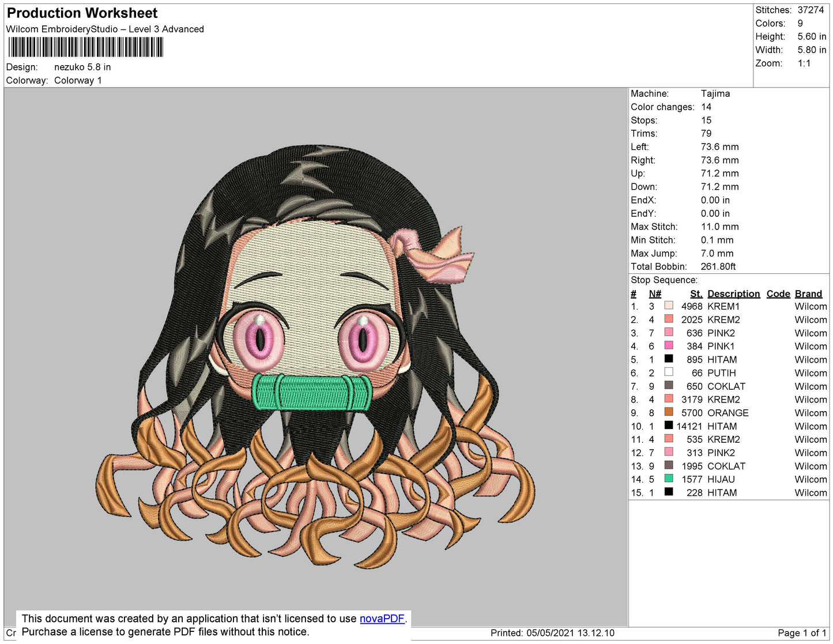The height and width of the screenshot is (644, 833).
Task: Click the printed date '05/05/2021 13.12.10'
Action: (x=571, y=633)
